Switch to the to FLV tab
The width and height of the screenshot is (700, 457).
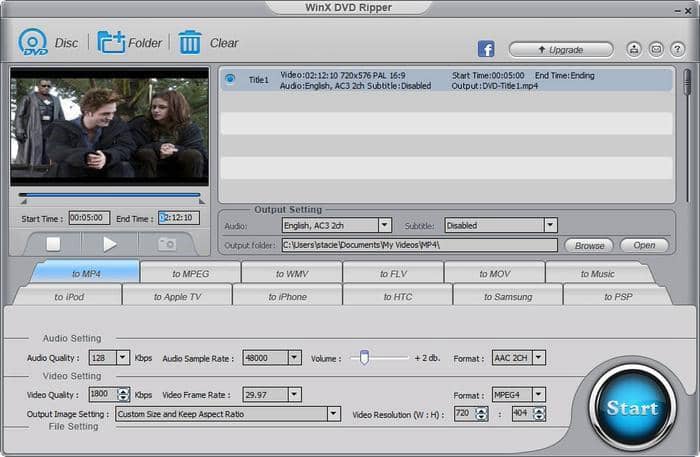tap(393, 273)
